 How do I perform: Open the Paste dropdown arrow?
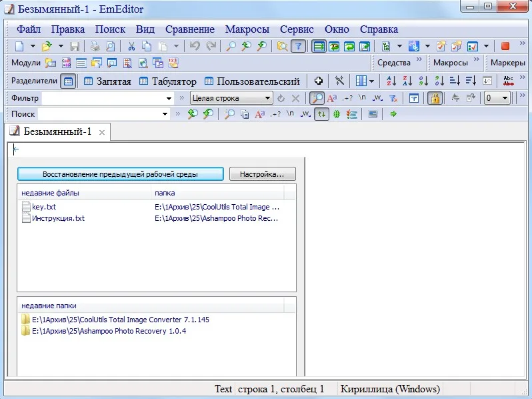click(x=176, y=46)
